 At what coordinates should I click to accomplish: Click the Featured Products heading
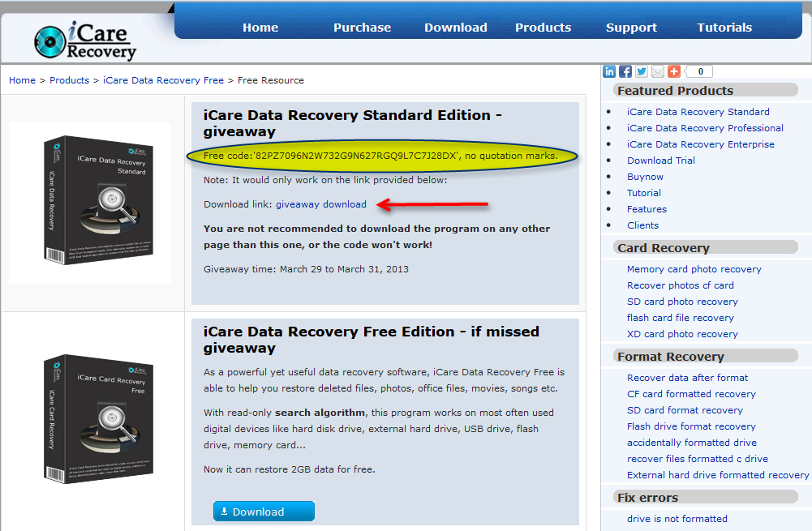coord(675,91)
